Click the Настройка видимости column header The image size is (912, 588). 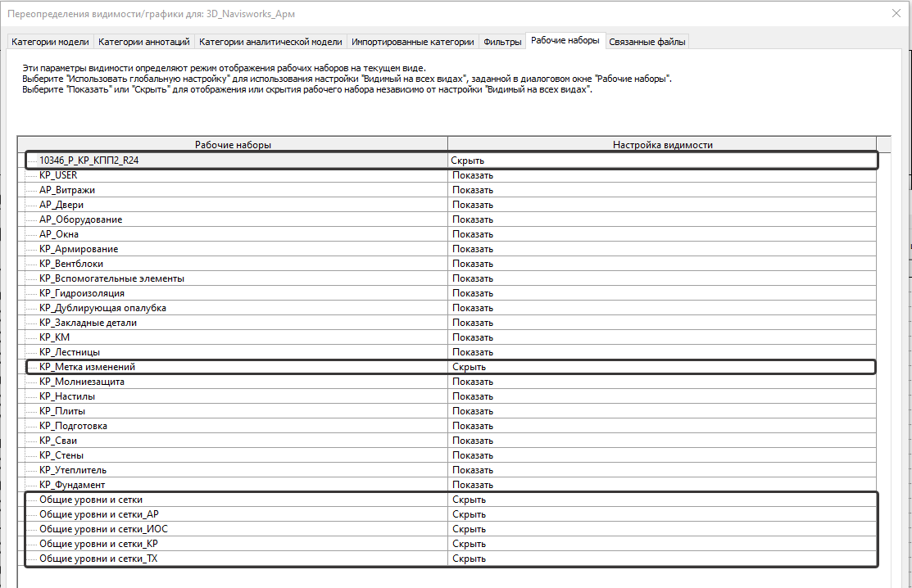662,145
